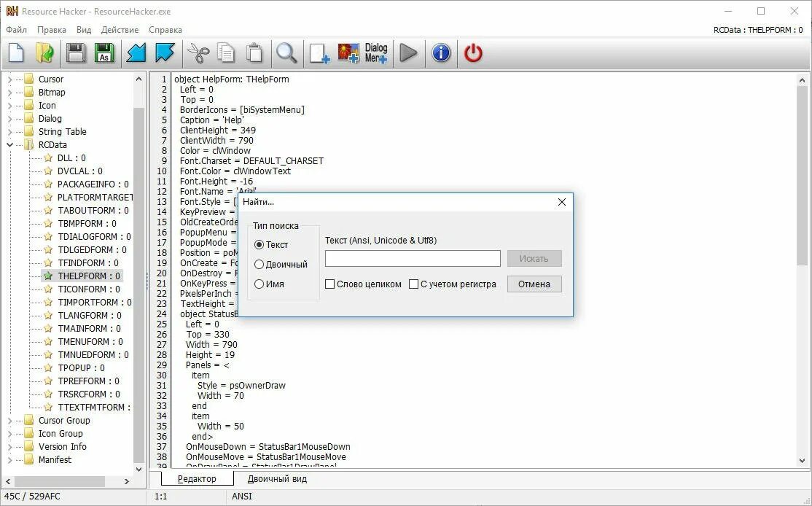Viewport: 812px width, 506px height.
Task: Open the blue info About icon
Action: pos(441,52)
